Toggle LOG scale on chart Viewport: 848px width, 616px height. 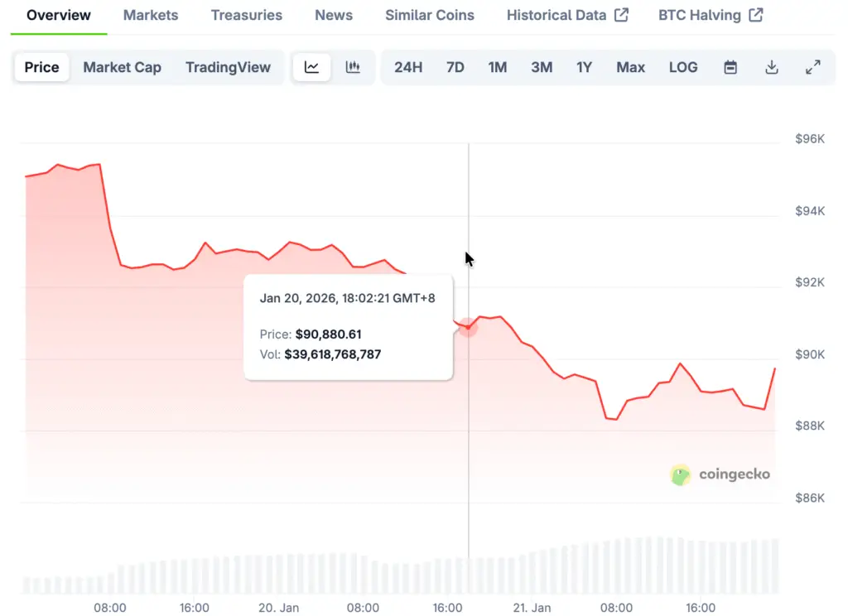click(x=683, y=68)
